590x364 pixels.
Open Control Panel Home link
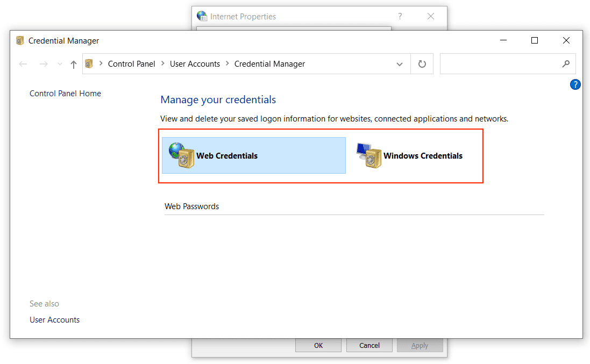[65, 93]
